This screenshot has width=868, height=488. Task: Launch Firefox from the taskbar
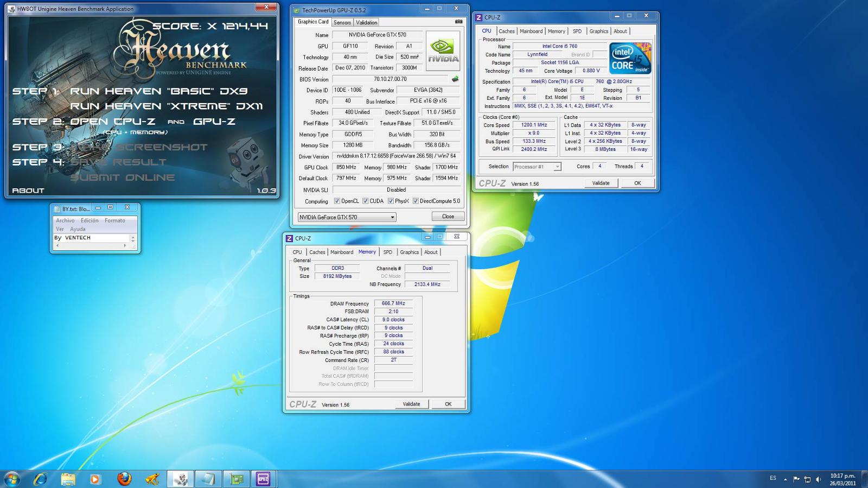[124, 479]
